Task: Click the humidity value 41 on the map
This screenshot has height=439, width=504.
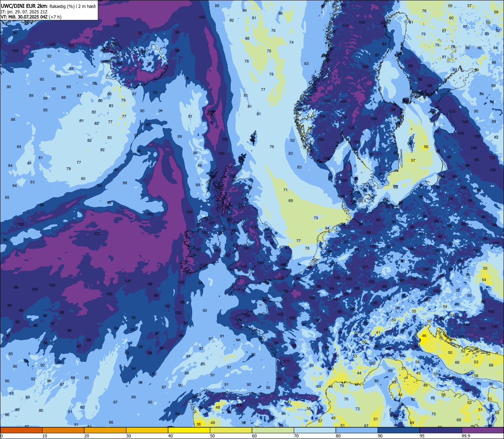Action: coord(378,333)
